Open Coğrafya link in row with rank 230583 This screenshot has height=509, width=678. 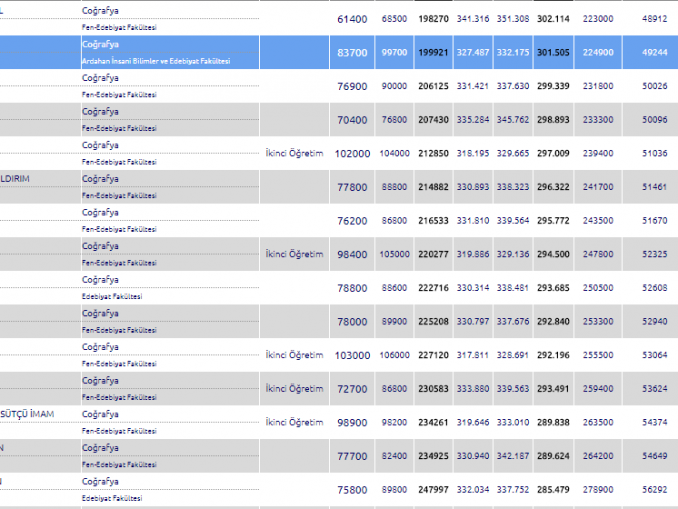coord(100,381)
